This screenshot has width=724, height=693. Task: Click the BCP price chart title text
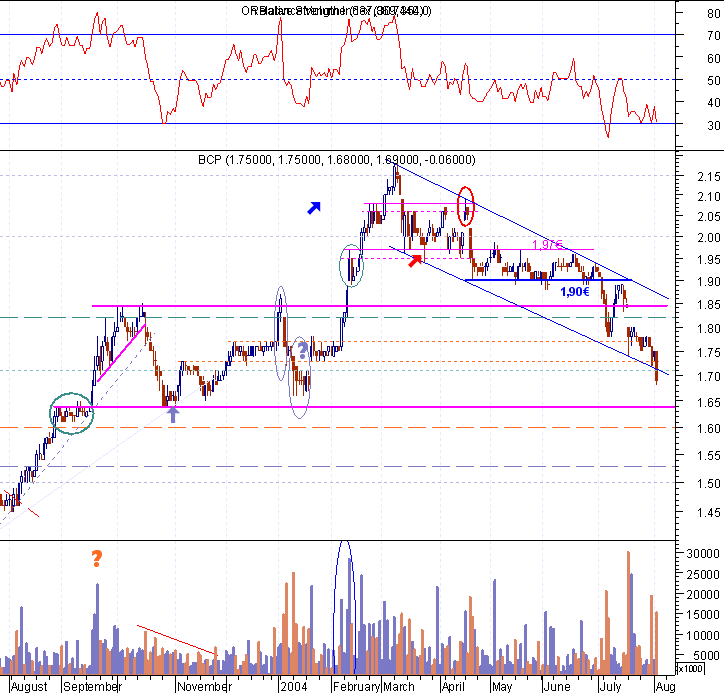tap(337, 160)
